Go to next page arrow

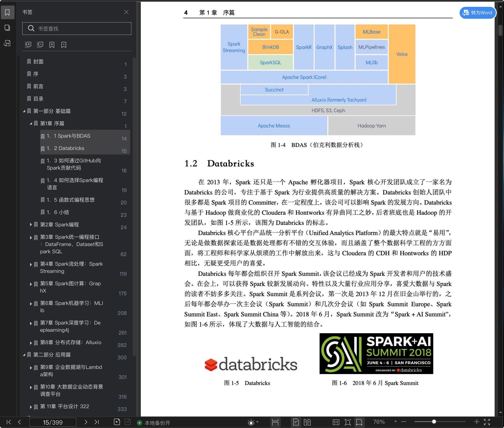86,422
